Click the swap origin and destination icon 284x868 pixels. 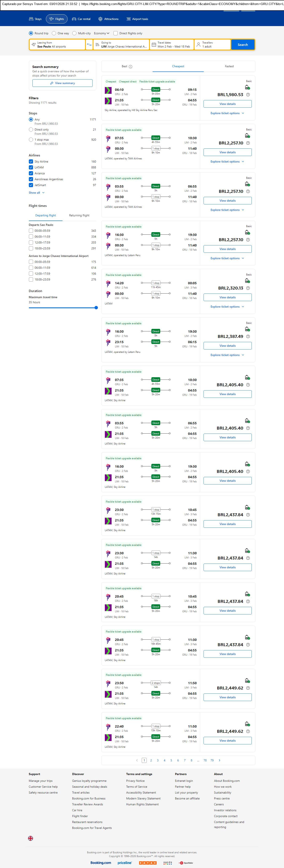pos(89,45)
